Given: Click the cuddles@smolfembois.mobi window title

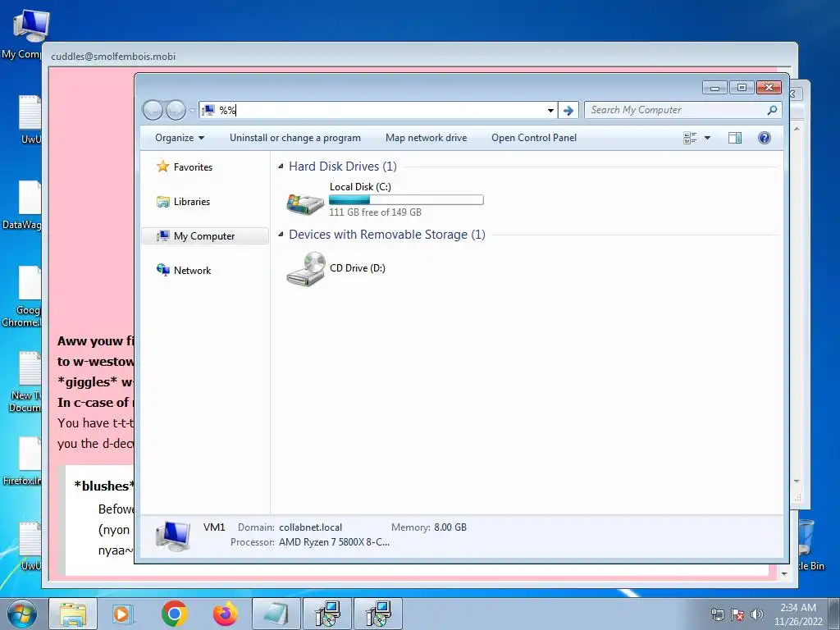Looking at the screenshot, I should [113, 57].
